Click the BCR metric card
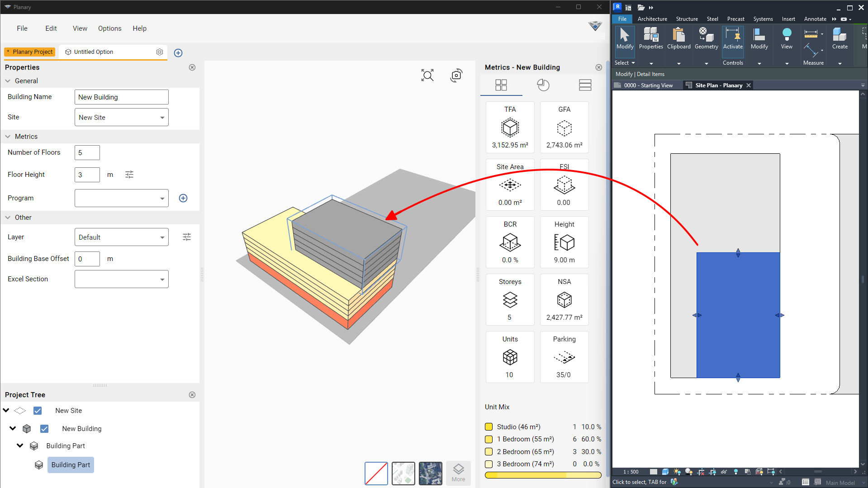 tap(510, 242)
